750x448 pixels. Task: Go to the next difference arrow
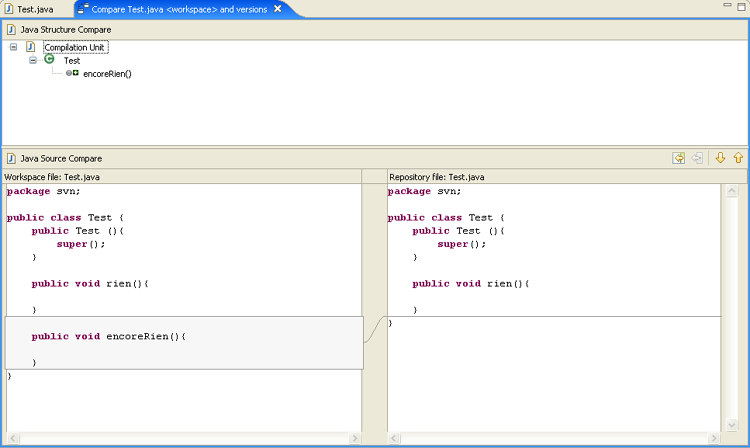tap(720, 158)
